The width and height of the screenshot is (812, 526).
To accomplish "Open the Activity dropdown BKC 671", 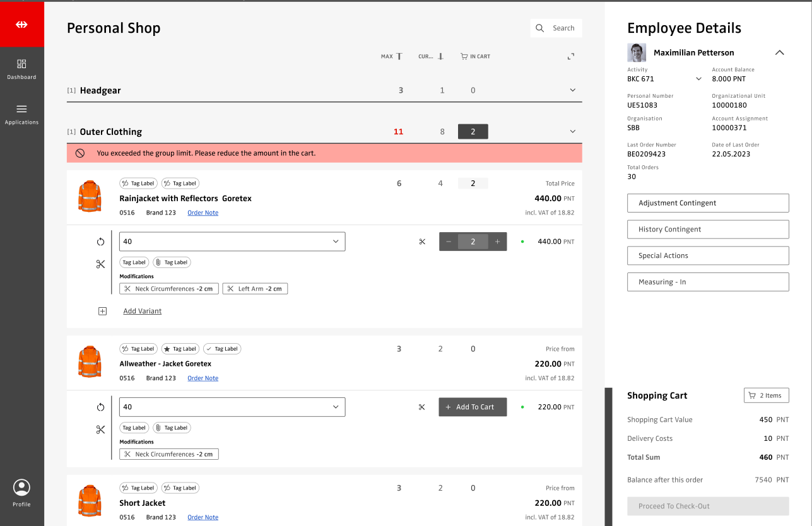I will point(698,79).
